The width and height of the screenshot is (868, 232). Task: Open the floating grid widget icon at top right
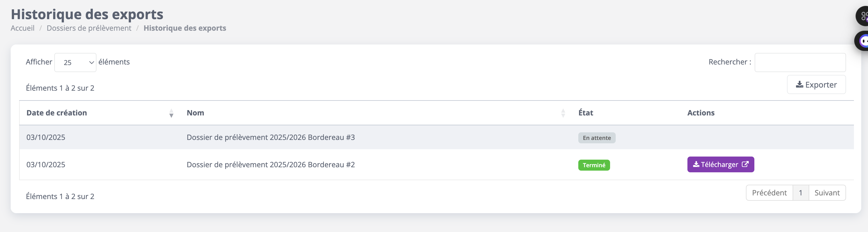(863, 16)
